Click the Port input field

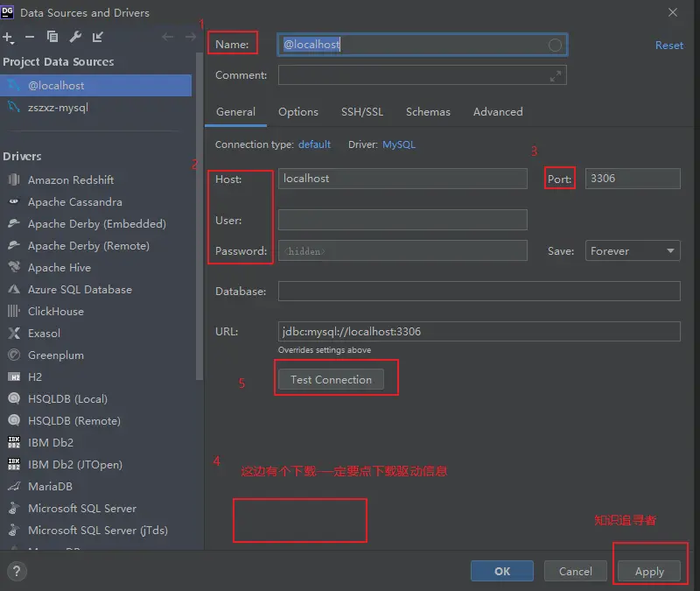click(633, 179)
